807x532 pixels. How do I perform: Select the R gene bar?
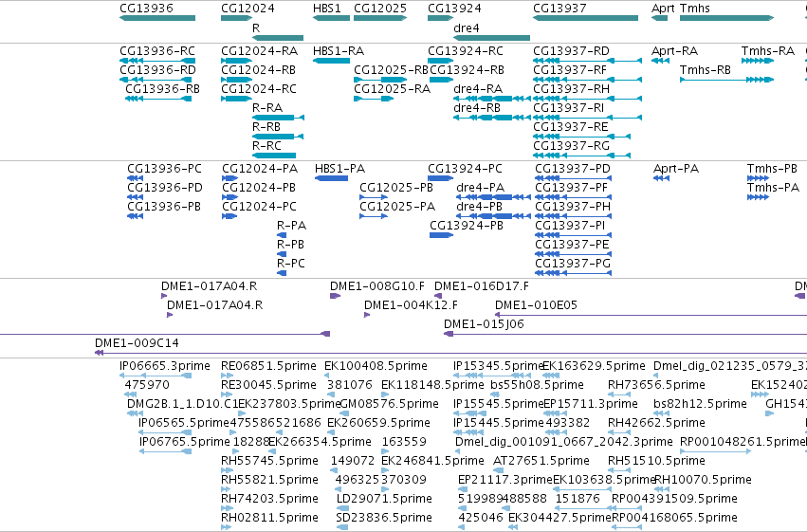[x=278, y=38]
